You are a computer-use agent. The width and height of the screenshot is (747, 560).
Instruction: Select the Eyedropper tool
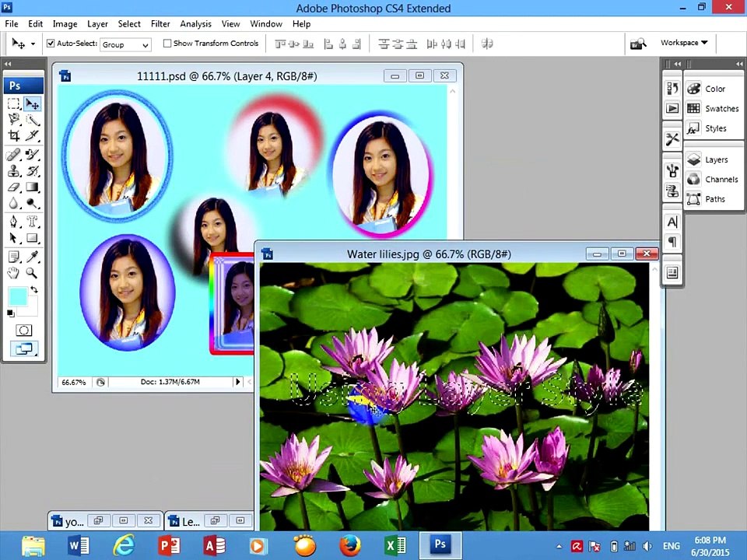click(33, 257)
